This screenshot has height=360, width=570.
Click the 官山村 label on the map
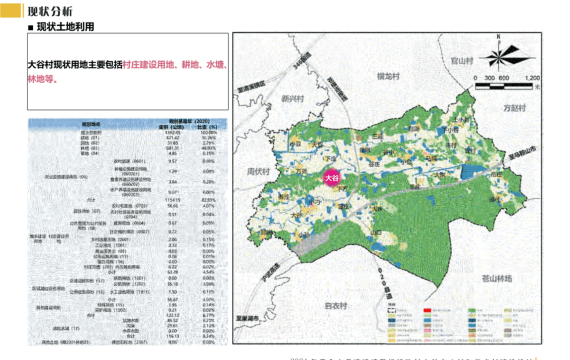(x=462, y=61)
